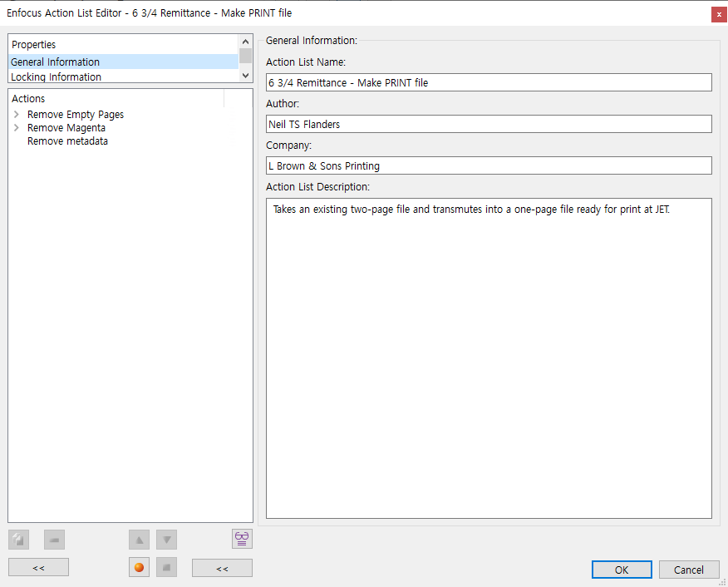Click the gray stop recording button
728x587 pixels.
166,568
